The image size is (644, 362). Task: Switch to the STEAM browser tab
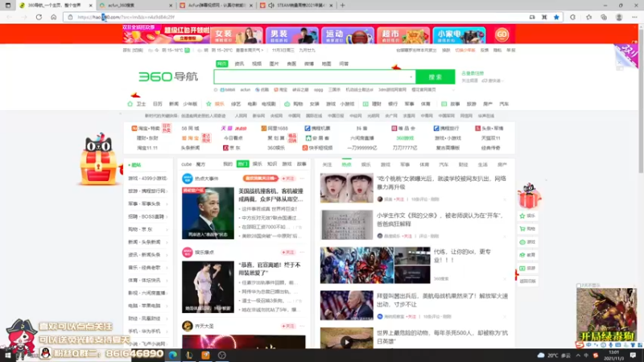click(297, 6)
